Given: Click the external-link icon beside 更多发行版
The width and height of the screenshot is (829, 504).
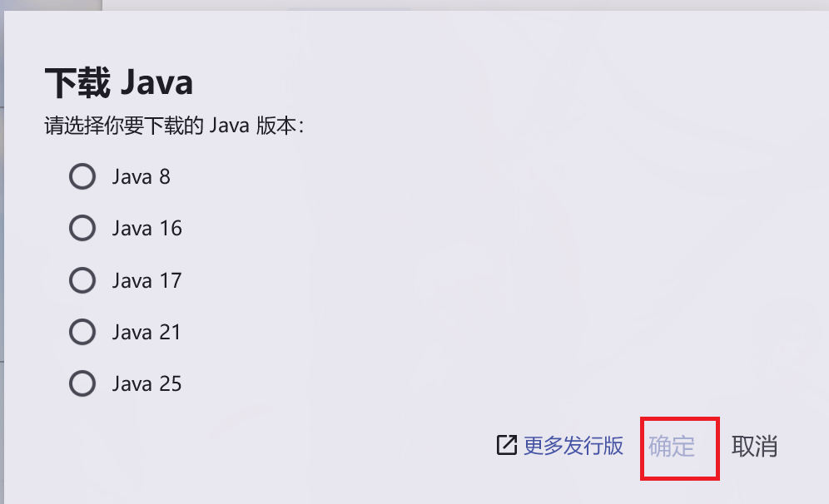Looking at the screenshot, I should pyautogui.click(x=506, y=446).
